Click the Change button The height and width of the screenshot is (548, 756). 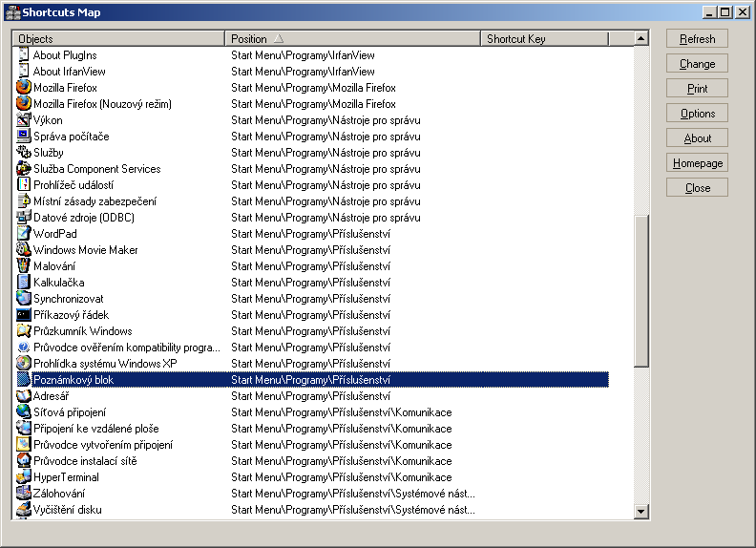(697, 63)
